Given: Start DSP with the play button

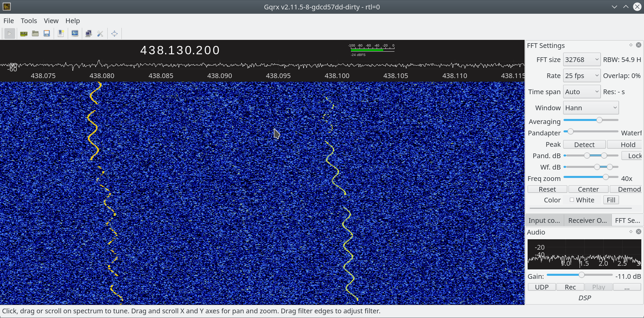Looking at the screenshot, I should 9,34.
